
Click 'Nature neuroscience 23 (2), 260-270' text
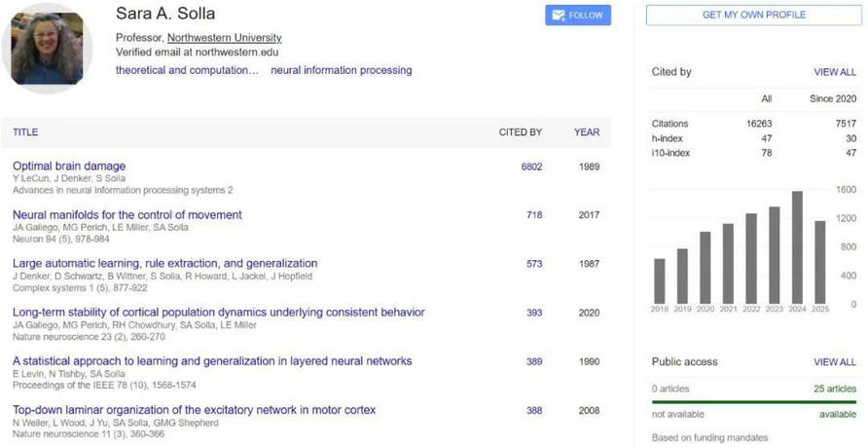[89, 337]
